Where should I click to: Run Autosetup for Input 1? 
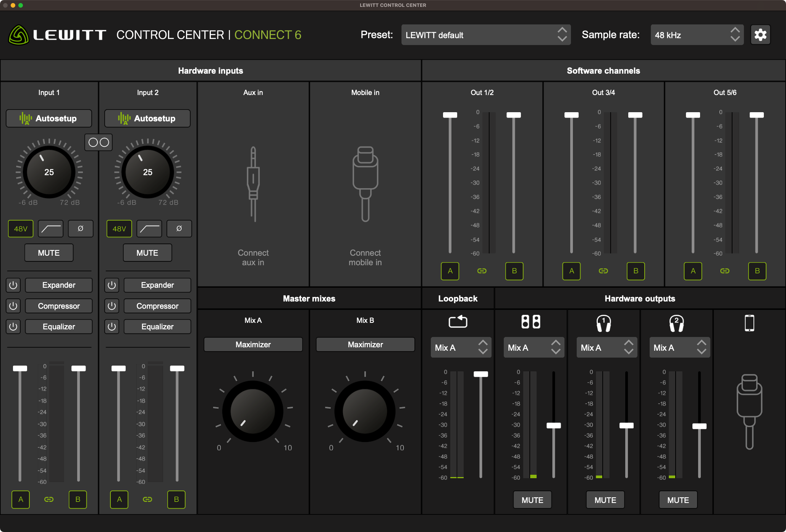click(49, 118)
